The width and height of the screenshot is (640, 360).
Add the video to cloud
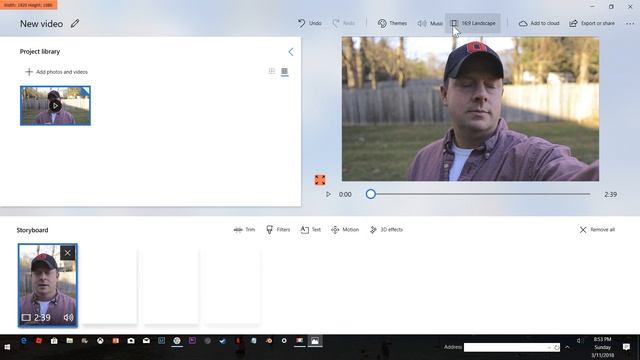539,23
